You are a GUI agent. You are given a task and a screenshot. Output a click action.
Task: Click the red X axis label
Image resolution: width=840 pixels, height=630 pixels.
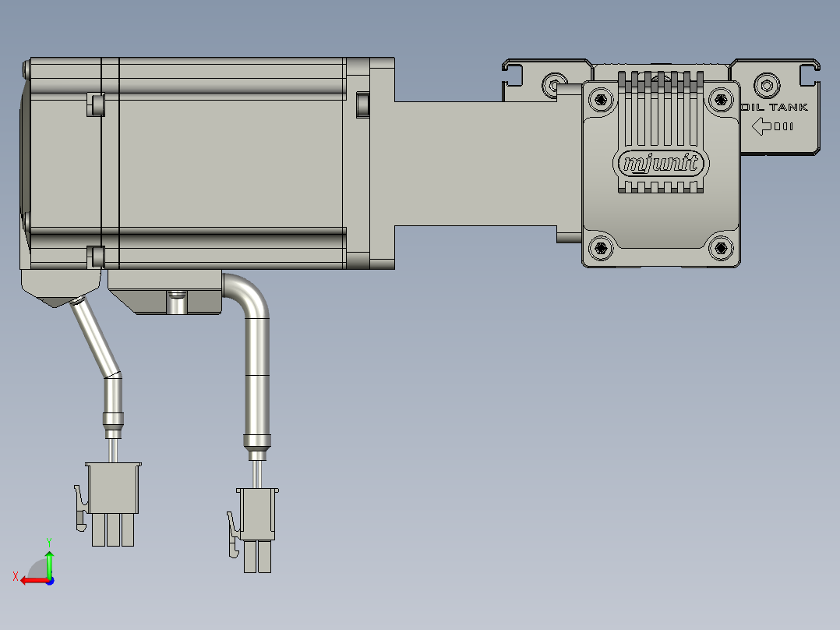(16, 577)
